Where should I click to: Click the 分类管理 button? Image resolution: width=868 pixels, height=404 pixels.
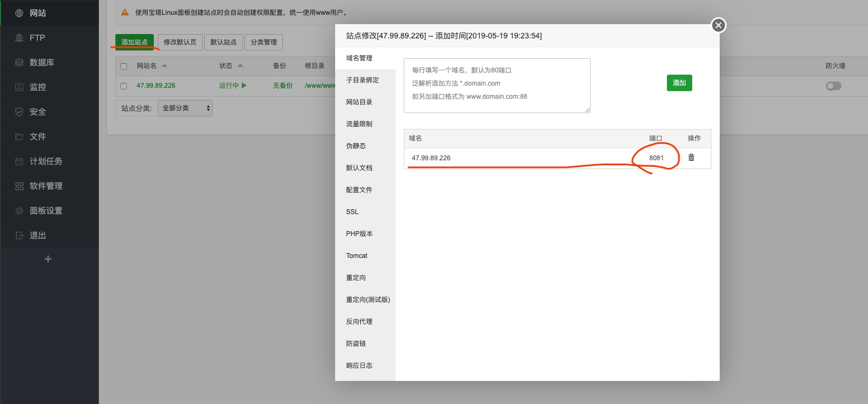pos(264,42)
